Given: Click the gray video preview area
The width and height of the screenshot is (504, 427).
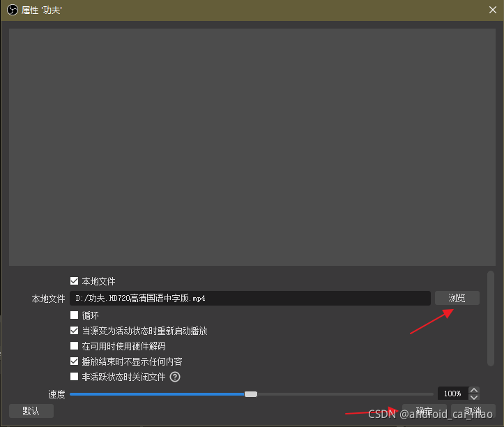Looking at the screenshot, I should (252, 147).
